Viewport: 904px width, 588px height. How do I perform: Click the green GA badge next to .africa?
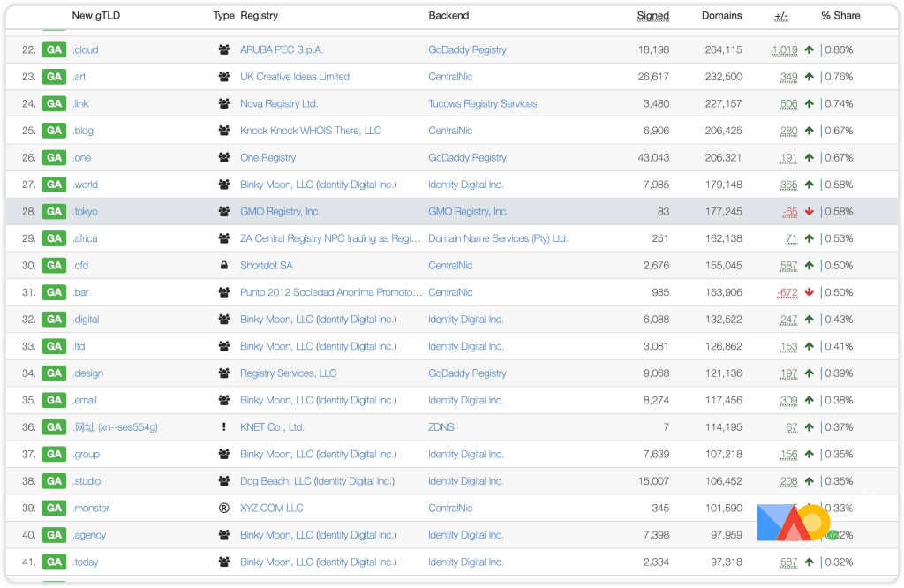pos(55,239)
